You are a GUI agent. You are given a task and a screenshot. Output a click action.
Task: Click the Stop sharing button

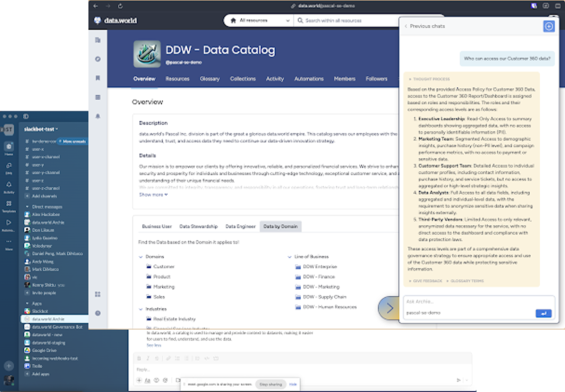tap(271, 384)
